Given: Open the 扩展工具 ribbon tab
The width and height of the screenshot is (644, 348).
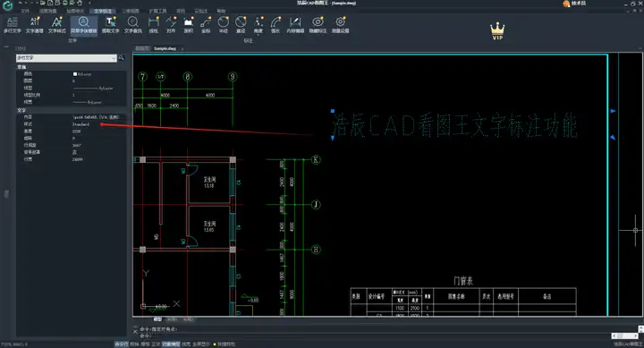Looking at the screenshot, I should [x=157, y=11].
